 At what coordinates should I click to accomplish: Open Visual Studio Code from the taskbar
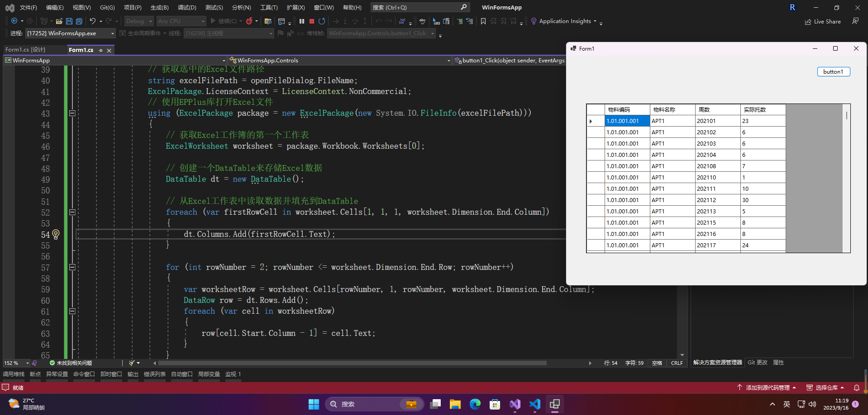click(534, 404)
